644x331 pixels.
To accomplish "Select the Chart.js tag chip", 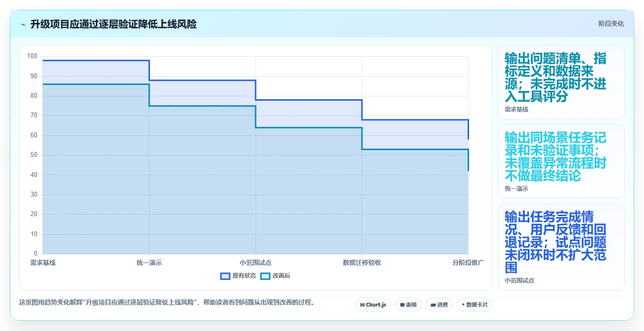I will (373, 305).
